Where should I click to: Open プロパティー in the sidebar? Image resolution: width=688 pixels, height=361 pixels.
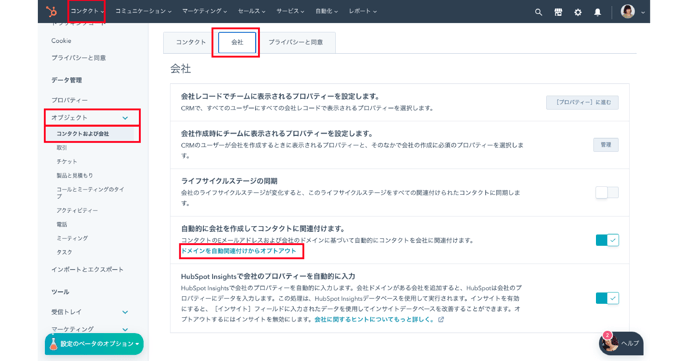tap(69, 100)
